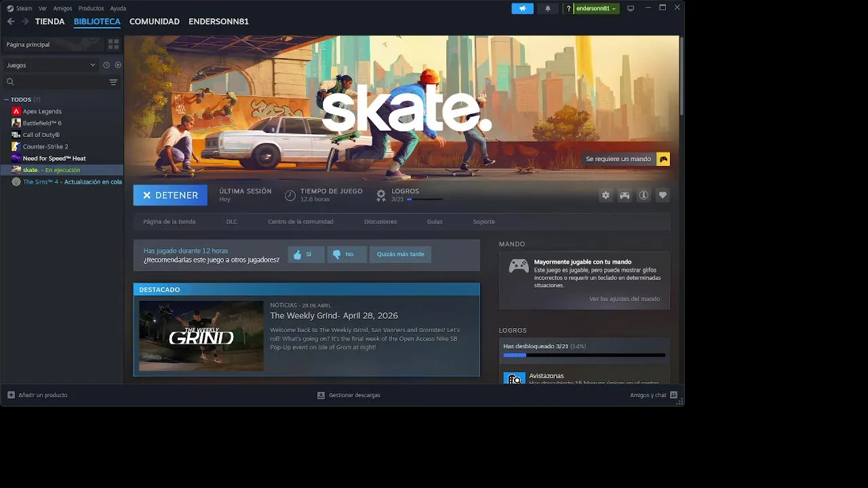Image resolution: width=868 pixels, height=488 pixels.
Task: Open the BIBLIOTECA tab
Action: click(97, 22)
